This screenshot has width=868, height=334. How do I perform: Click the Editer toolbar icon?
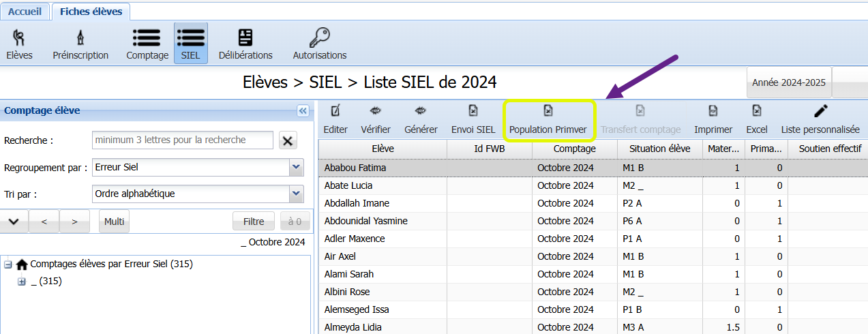point(335,110)
